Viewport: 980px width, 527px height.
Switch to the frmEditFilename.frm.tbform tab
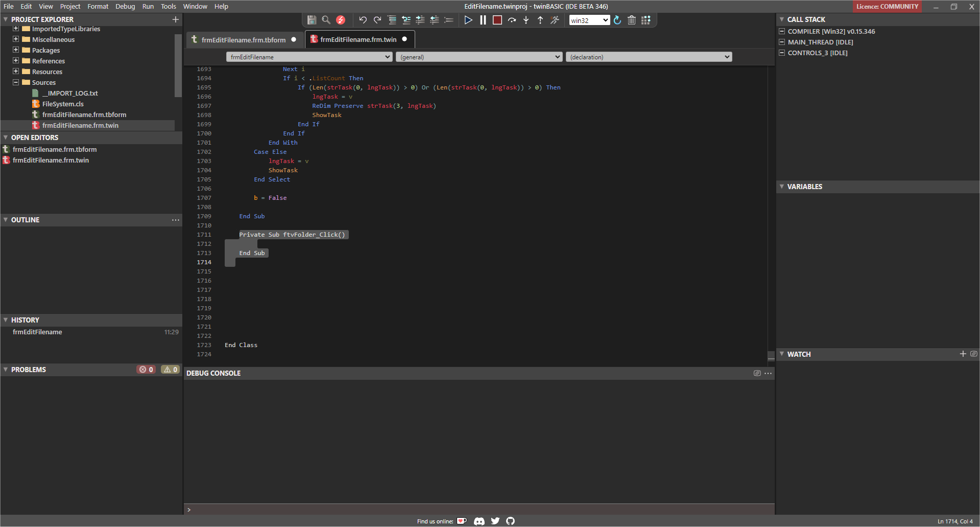pyautogui.click(x=244, y=39)
